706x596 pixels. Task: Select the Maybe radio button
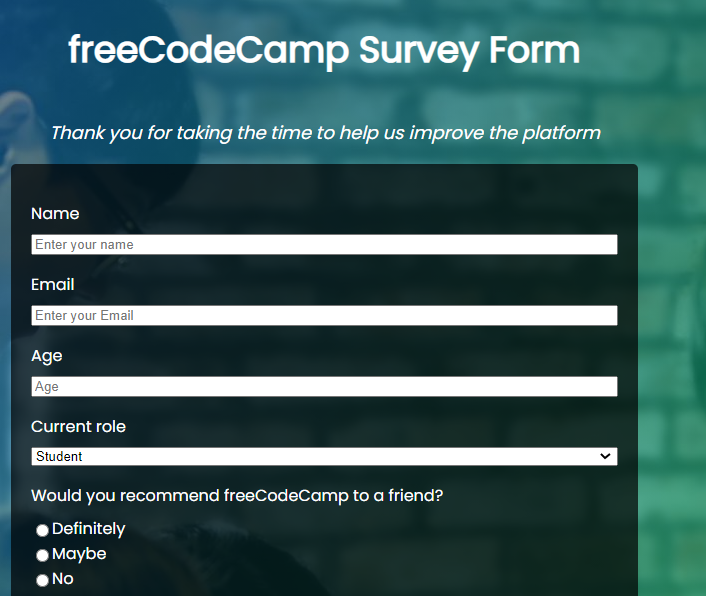click(x=42, y=555)
